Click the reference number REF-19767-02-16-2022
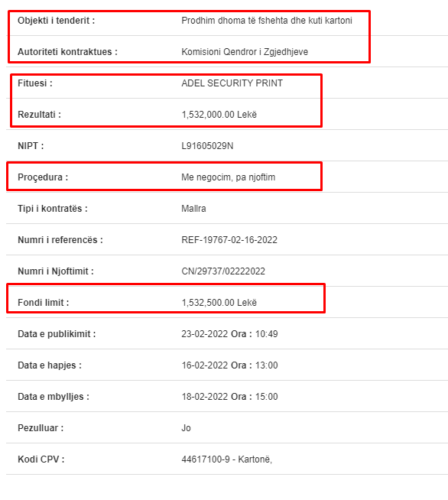Viewport: 448px width, 500px height. pyautogui.click(x=229, y=240)
